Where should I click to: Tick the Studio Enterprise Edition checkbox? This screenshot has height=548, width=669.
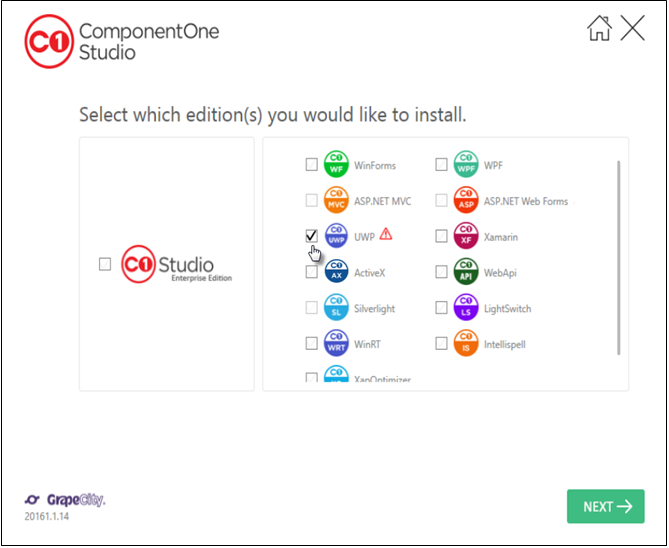click(x=105, y=264)
